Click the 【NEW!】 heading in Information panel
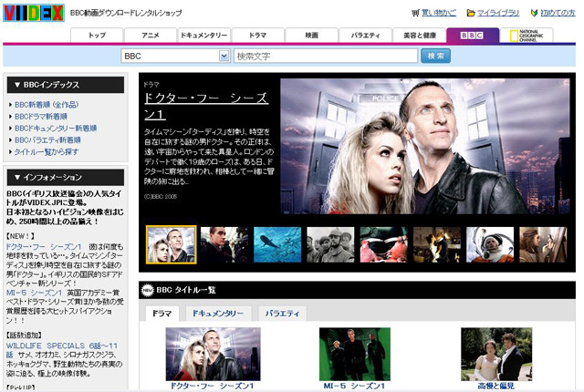The width and height of the screenshot is (584, 392). (20, 236)
